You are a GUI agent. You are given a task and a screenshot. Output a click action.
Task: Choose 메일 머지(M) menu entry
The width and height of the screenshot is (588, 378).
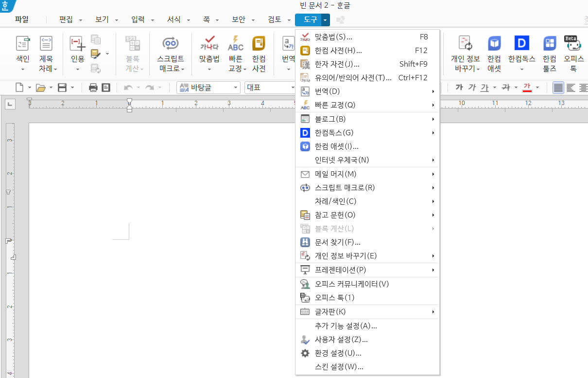[367, 174]
